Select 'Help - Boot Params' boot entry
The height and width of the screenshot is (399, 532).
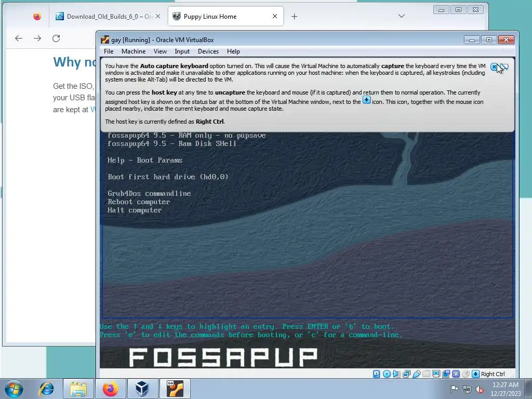tap(145, 160)
